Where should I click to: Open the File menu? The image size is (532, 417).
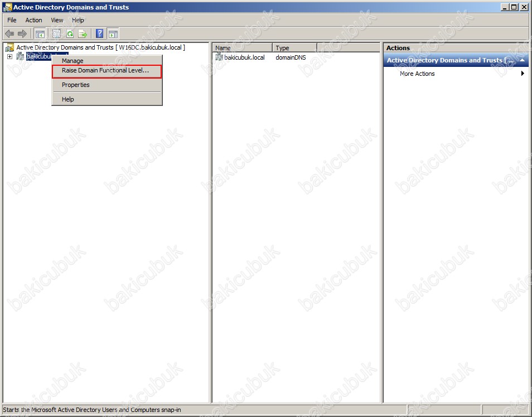click(x=12, y=20)
